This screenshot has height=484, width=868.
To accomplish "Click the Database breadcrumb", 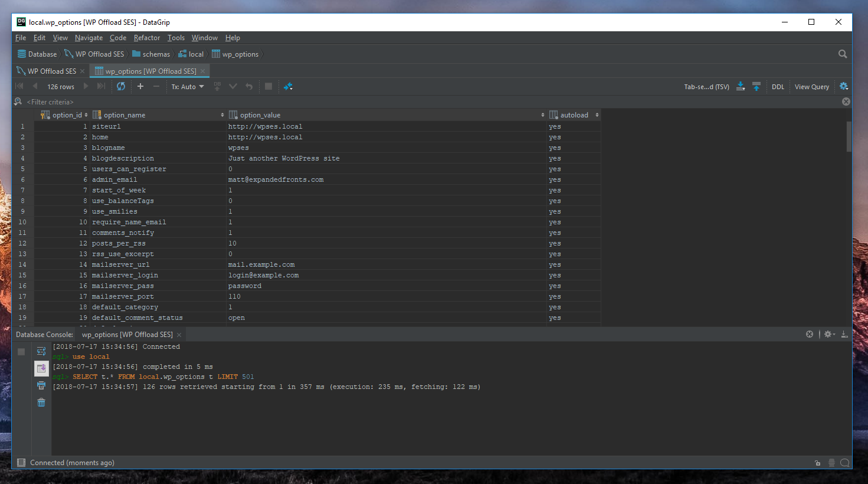I will [37, 54].
